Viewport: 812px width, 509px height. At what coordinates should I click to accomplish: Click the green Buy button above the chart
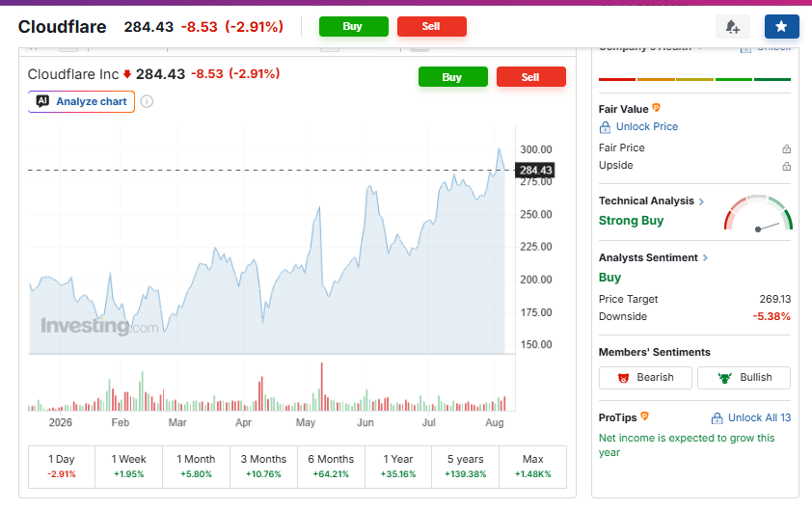pyautogui.click(x=452, y=76)
